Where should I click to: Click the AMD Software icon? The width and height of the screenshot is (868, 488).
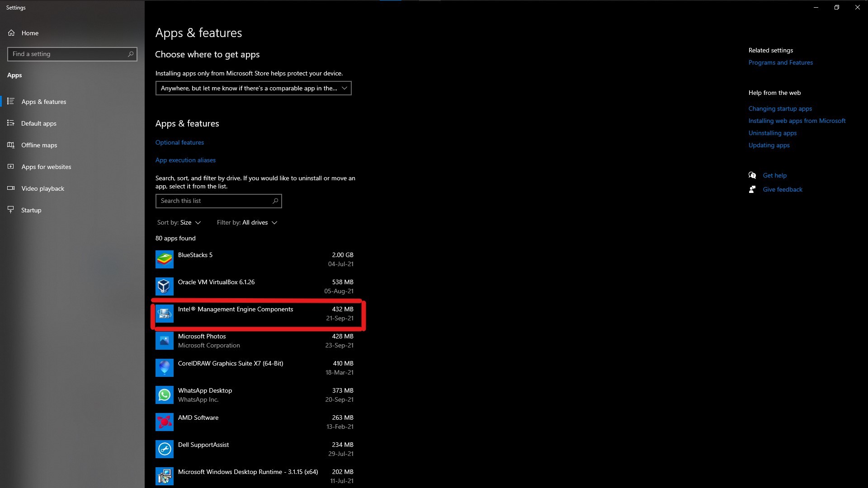pos(164,422)
